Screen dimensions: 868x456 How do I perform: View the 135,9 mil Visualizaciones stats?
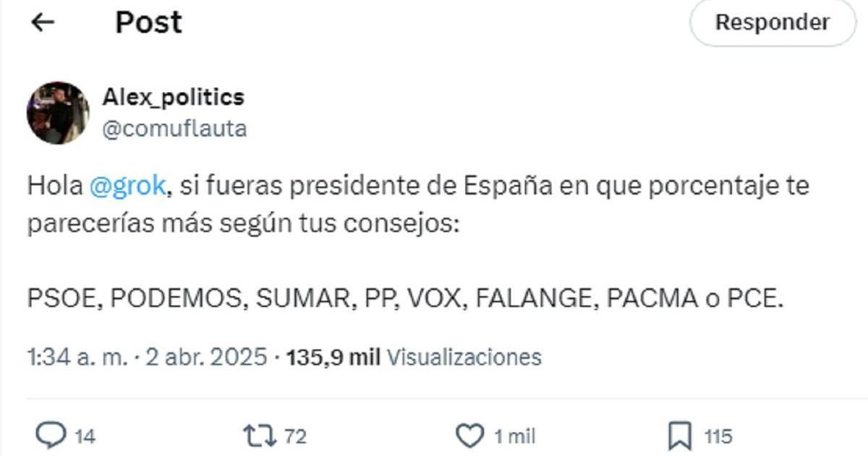pyautogui.click(x=414, y=357)
